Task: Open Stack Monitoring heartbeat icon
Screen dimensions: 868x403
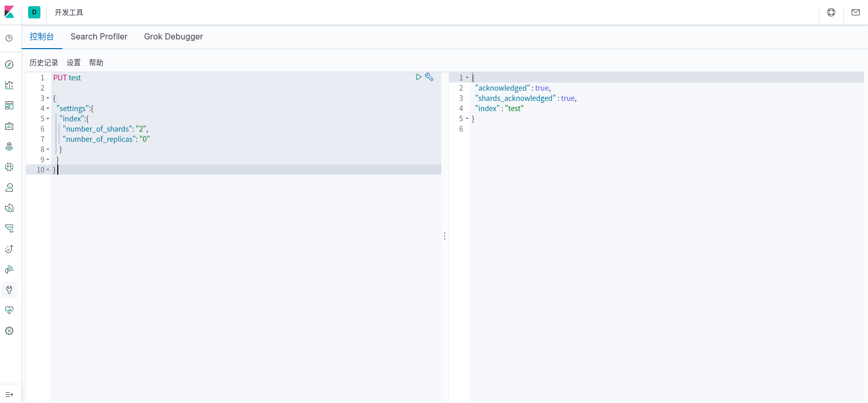Action: point(9,310)
